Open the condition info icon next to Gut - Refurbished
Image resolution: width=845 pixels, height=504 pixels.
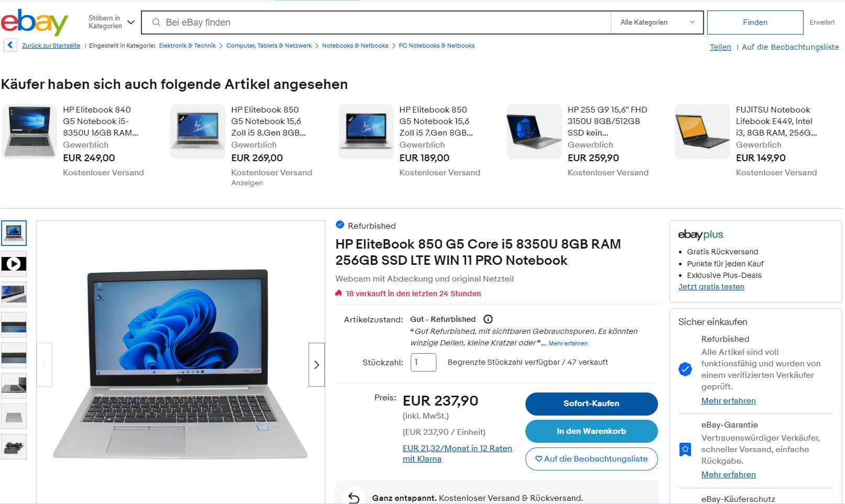coord(488,319)
